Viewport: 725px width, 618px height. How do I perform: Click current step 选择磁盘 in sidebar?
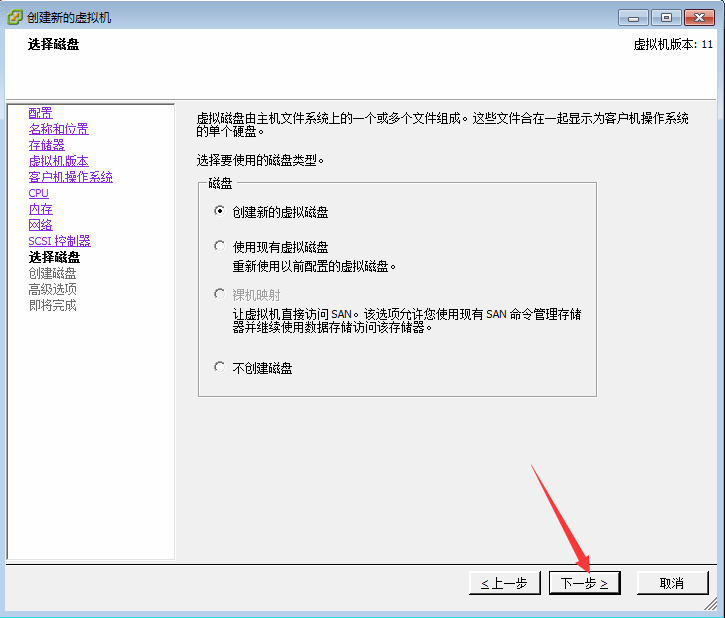pos(54,257)
